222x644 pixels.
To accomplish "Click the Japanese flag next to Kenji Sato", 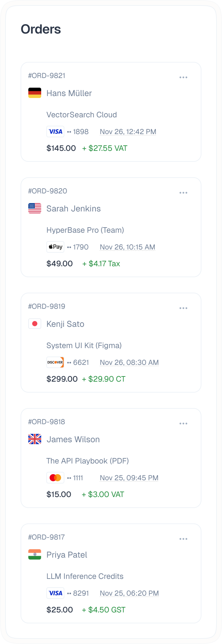I will [x=35, y=324].
